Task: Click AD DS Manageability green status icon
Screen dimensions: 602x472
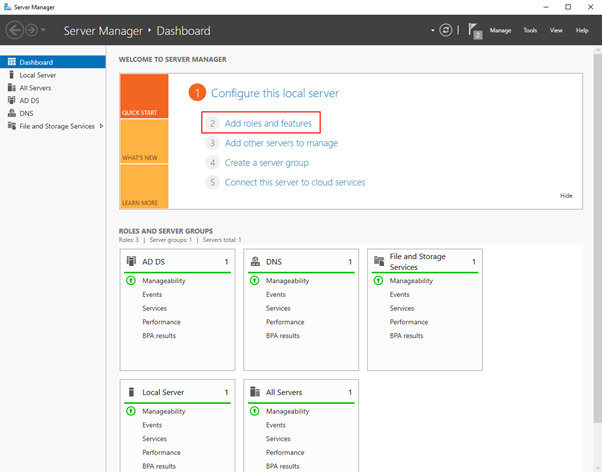Action: 131,281
